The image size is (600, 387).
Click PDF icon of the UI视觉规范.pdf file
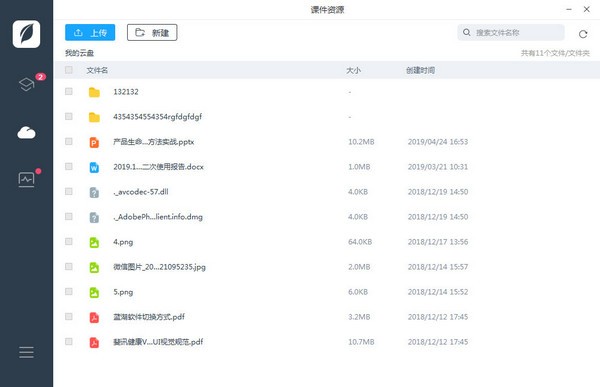tap(94, 342)
